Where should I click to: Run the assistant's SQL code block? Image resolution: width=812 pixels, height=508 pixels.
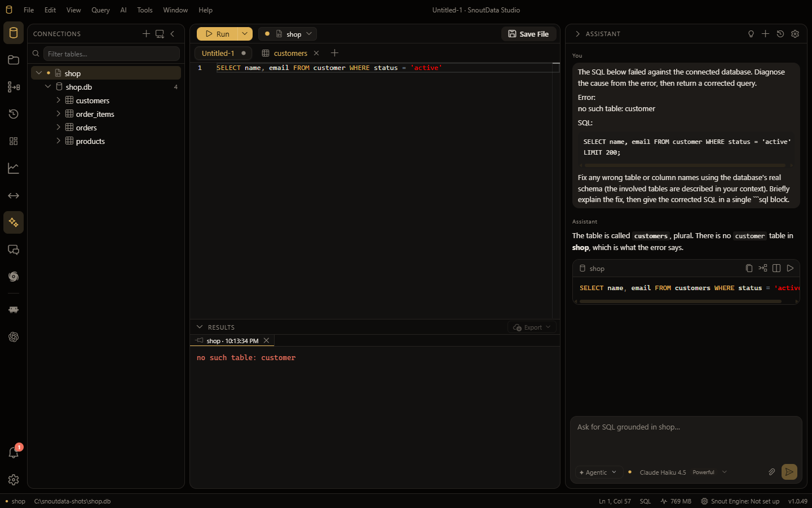790,268
